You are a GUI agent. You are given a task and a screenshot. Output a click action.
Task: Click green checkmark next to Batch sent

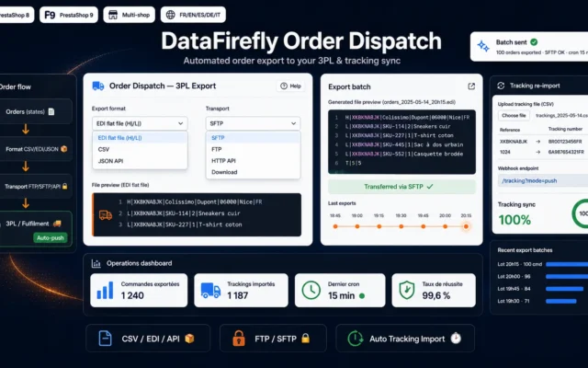534,42
